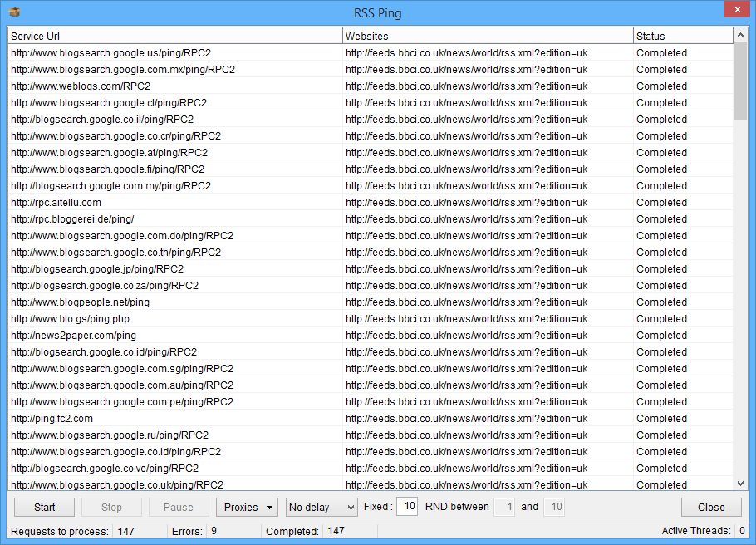This screenshot has height=545, width=756.
Task: Open the Proxies dropdown button
Action: tap(247, 507)
